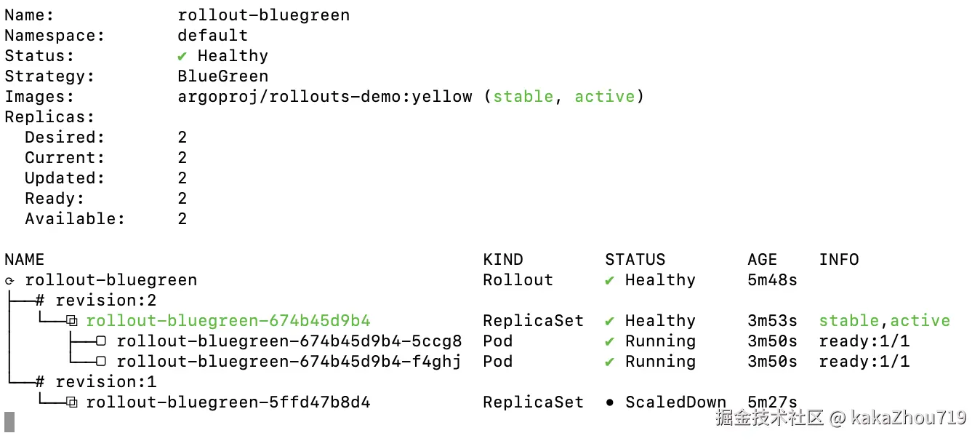Click the Running checkmark for pod 5ccg8
This screenshot has width=980, height=441.
click(x=610, y=341)
